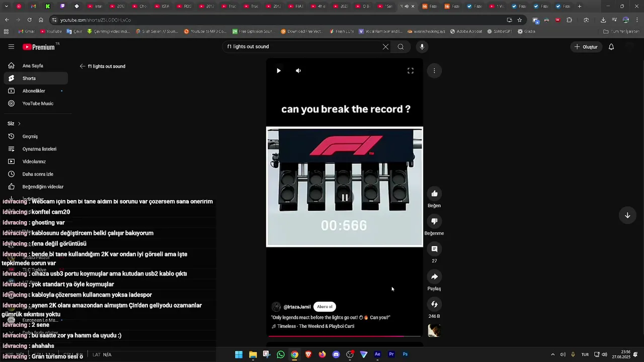
Task: Open the comments showing 27
Action: pyautogui.click(x=434, y=249)
